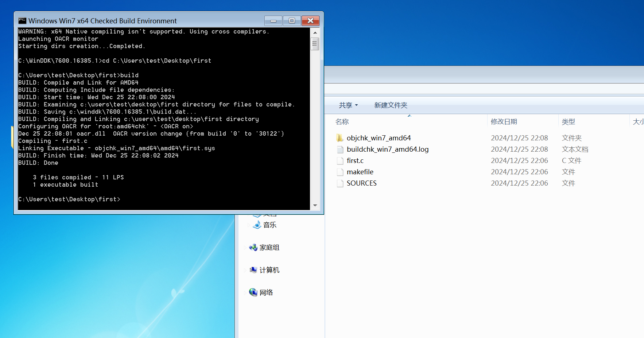The width and height of the screenshot is (644, 338).
Task: Click the console vertical scrollbar thumb
Action: (315, 44)
